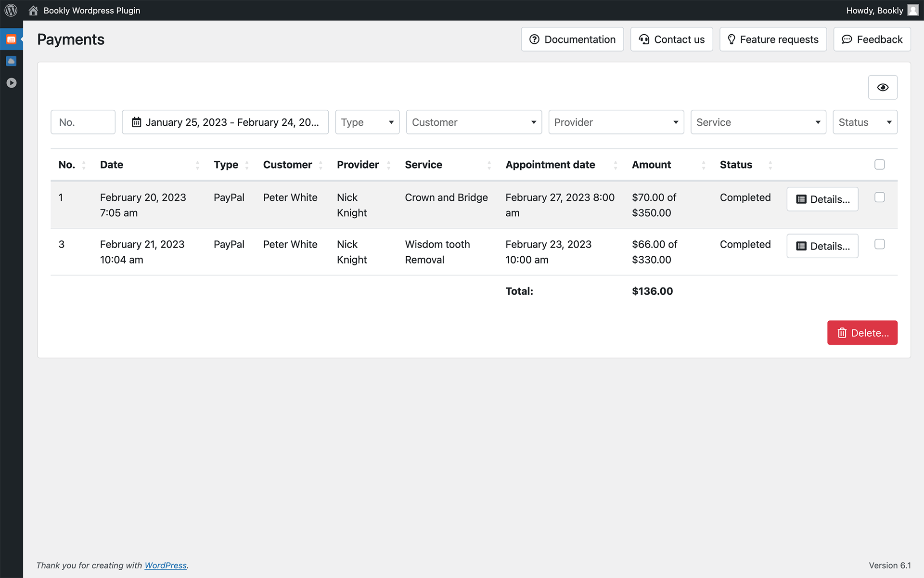Click the WordPress footer link
This screenshot has width=924, height=578.
point(165,565)
